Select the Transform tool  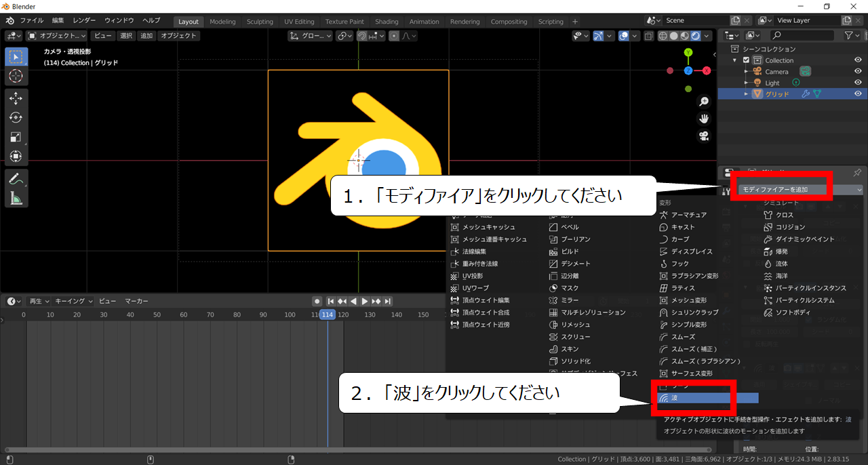16,157
